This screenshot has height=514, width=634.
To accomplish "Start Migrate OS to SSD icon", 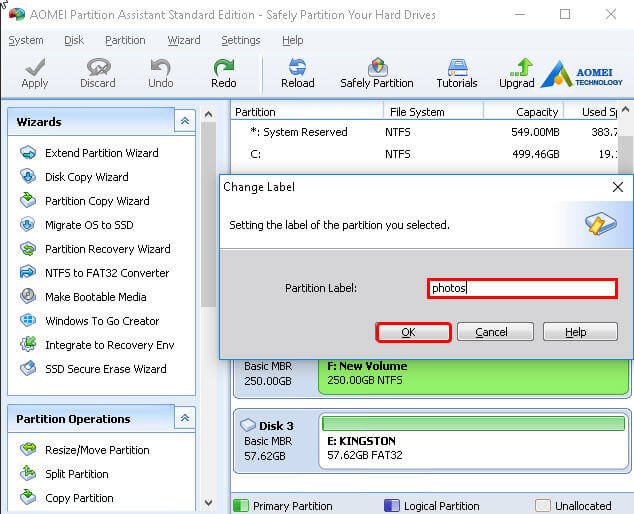I will click(x=28, y=225).
